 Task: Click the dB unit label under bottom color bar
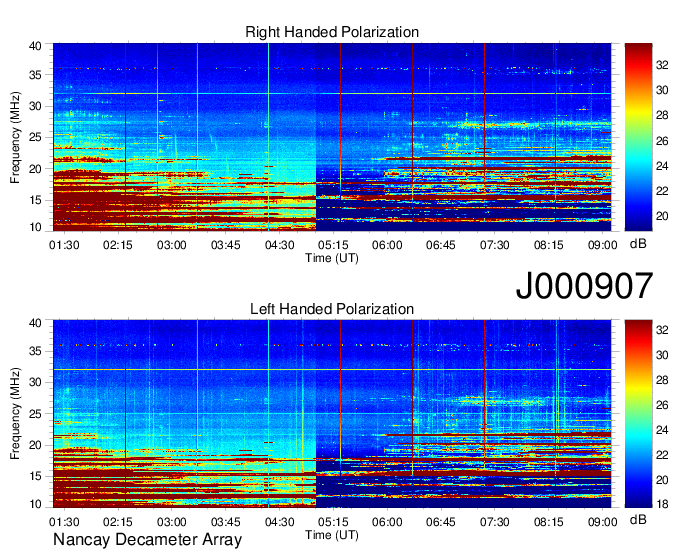click(x=638, y=520)
